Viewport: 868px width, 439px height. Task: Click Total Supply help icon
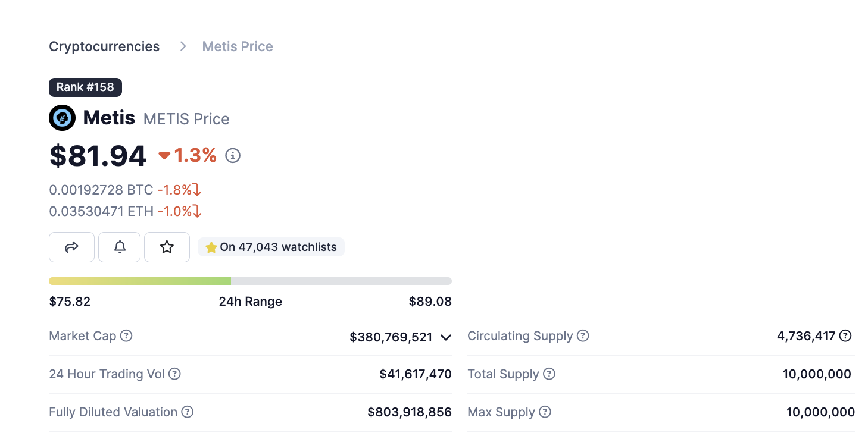549,374
